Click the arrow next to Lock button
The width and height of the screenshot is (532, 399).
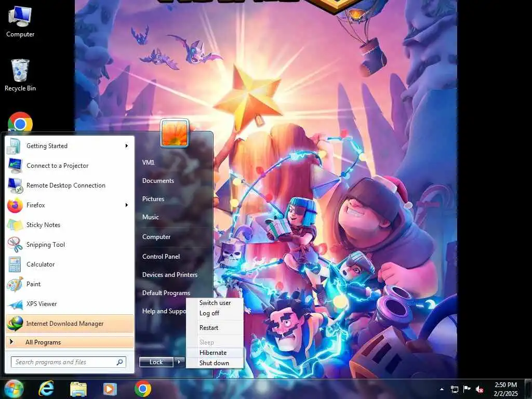pos(179,362)
